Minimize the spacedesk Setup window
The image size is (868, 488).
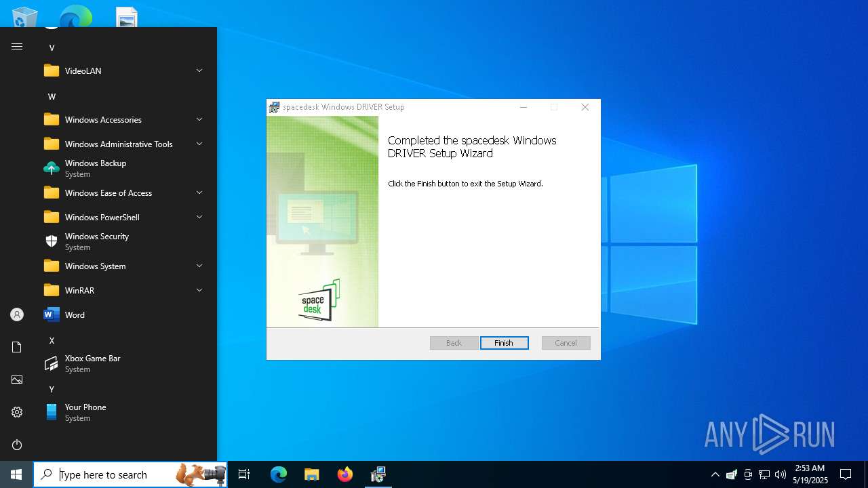[x=524, y=107]
